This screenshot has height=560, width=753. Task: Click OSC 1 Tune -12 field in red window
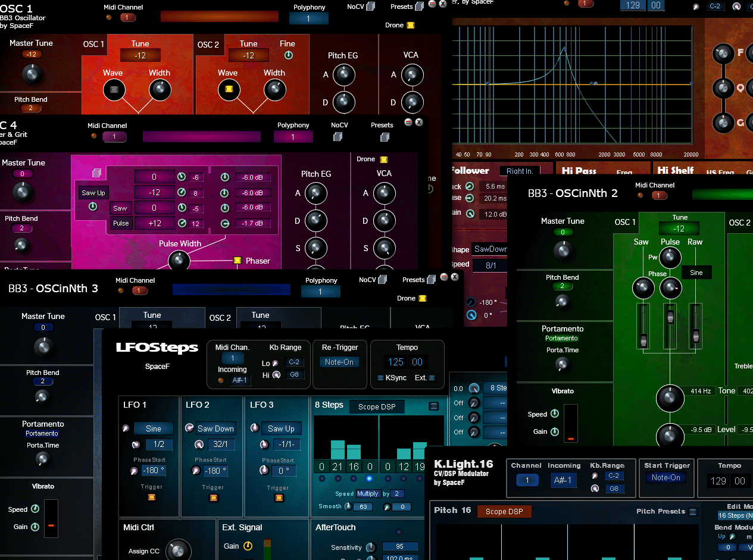click(140, 55)
